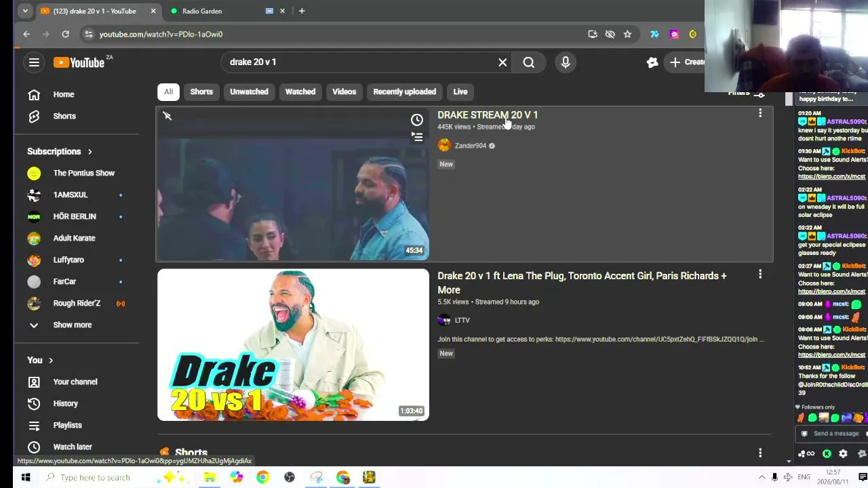Screen dimensions: 868x488
Task: Go to the YouTube home logo
Action: coord(79,62)
